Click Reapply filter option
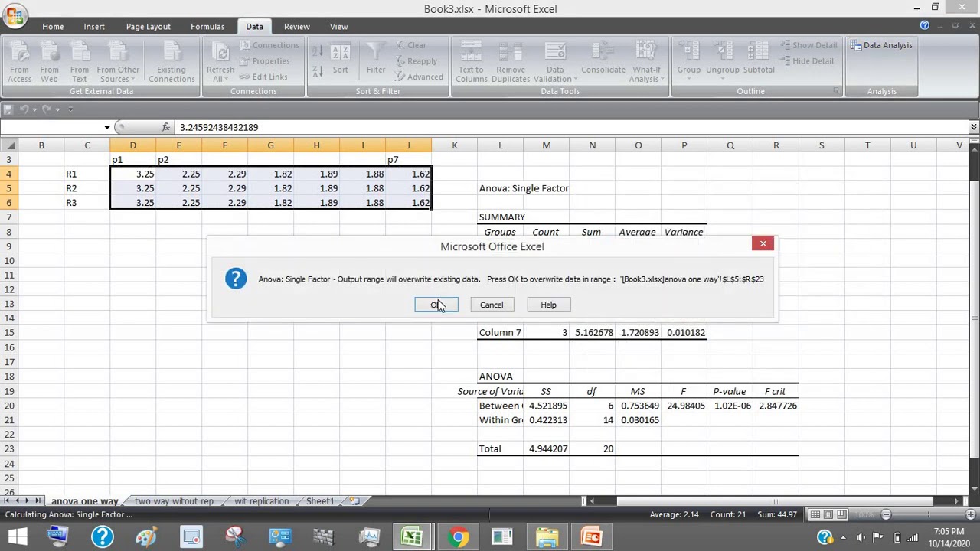Viewport: 980px width, 551px height. pyautogui.click(x=416, y=61)
